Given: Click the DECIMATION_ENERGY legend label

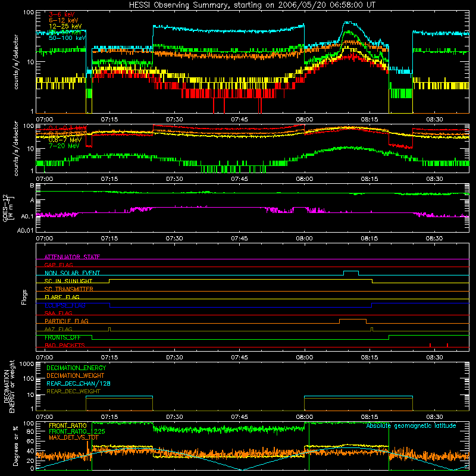Looking at the screenshot, I should click(x=76, y=368).
